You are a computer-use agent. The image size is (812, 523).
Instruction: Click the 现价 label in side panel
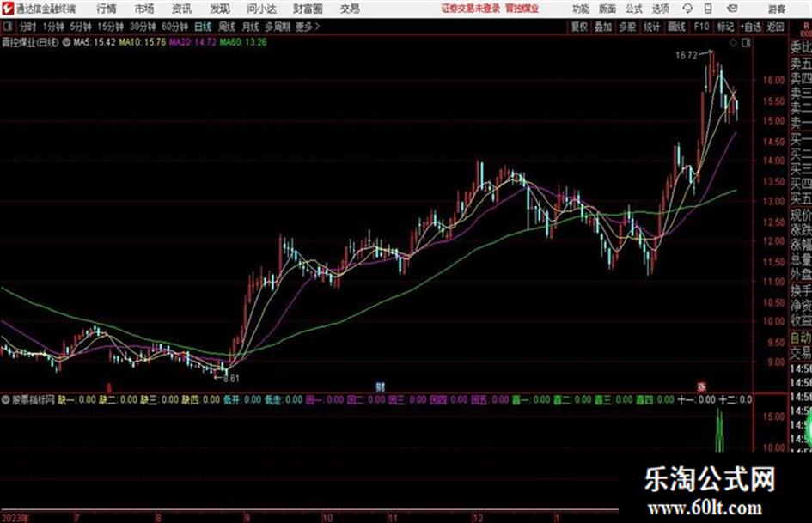pos(801,215)
